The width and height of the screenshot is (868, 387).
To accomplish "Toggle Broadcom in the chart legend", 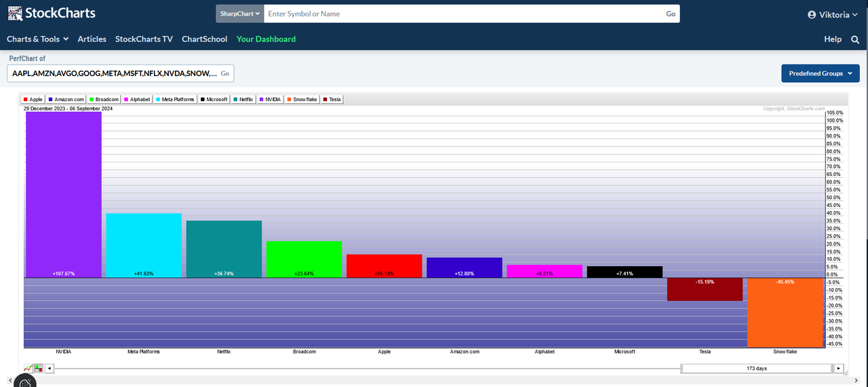I will pyautogui.click(x=104, y=99).
